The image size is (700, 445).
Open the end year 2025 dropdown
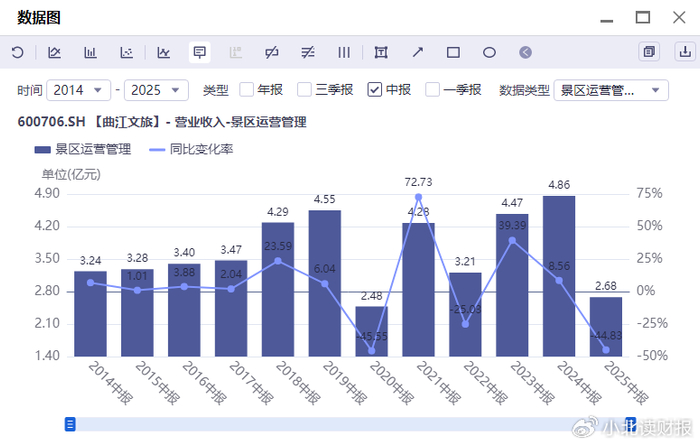tap(156, 90)
